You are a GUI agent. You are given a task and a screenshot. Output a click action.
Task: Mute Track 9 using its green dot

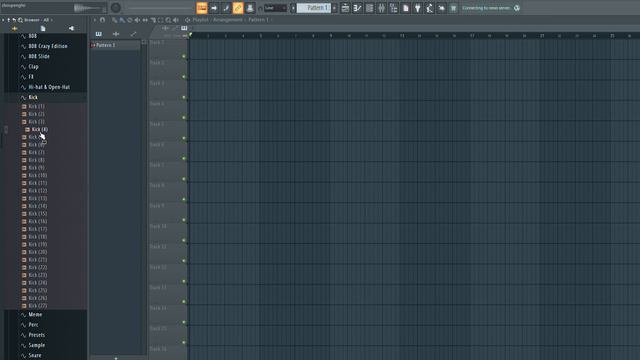[184, 220]
